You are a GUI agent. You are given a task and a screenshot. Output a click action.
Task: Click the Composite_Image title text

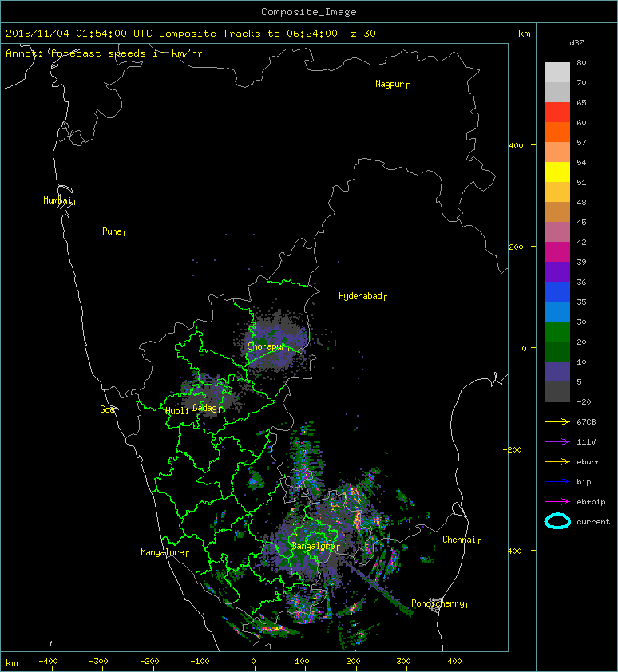click(x=309, y=12)
